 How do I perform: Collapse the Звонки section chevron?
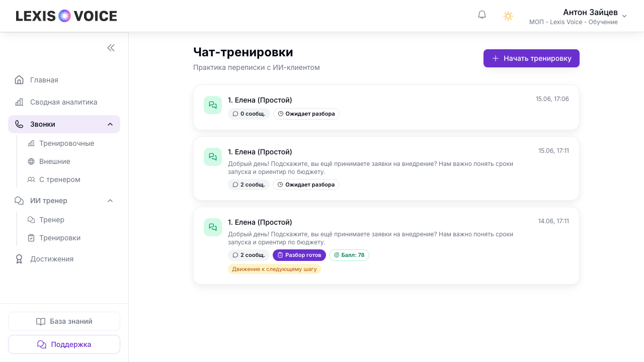pos(110,124)
